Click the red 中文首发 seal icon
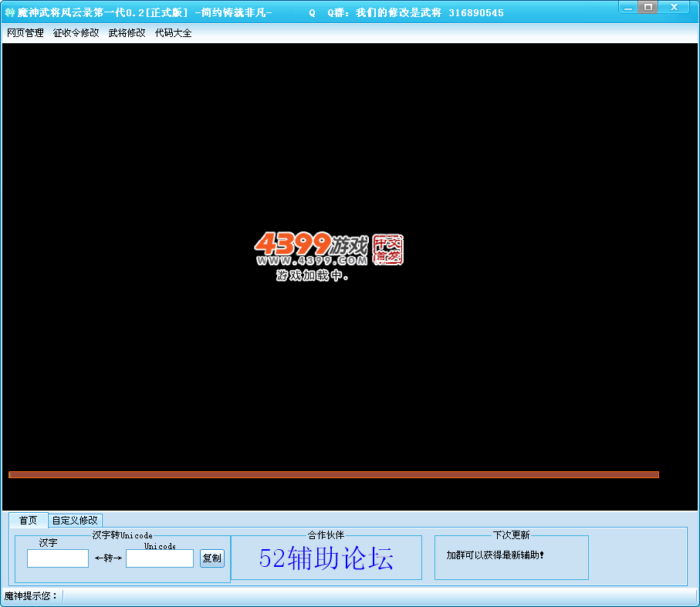700x607 pixels. click(x=388, y=249)
